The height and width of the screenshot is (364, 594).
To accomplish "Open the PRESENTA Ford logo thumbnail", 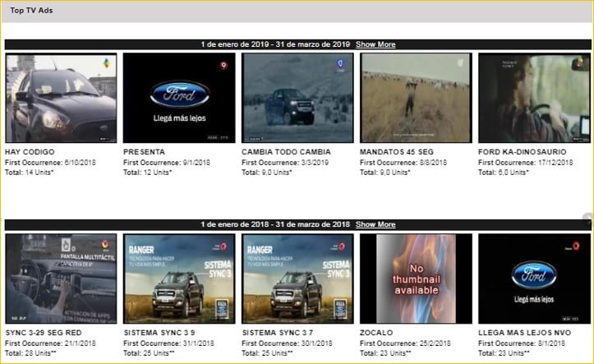I will (x=179, y=98).
